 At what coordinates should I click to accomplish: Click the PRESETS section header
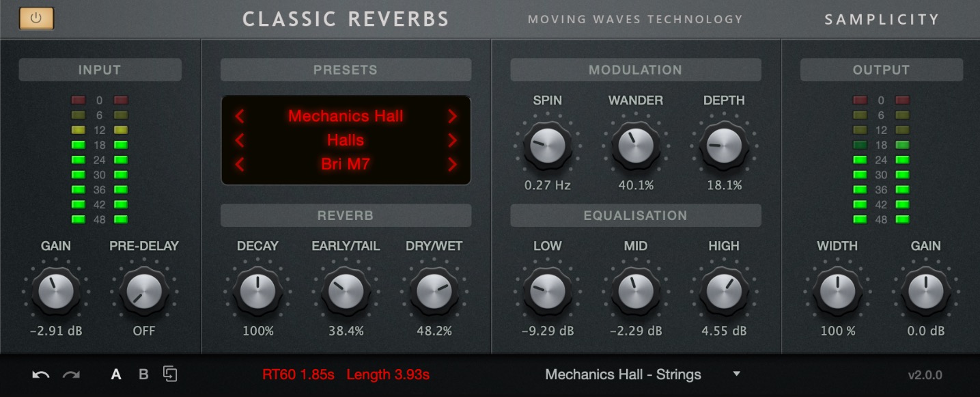tap(346, 70)
